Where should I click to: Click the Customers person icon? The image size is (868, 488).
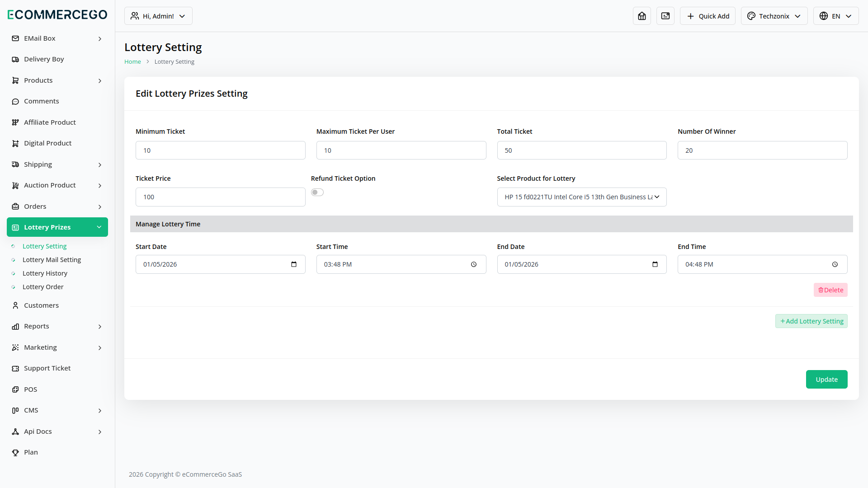click(x=15, y=305)
